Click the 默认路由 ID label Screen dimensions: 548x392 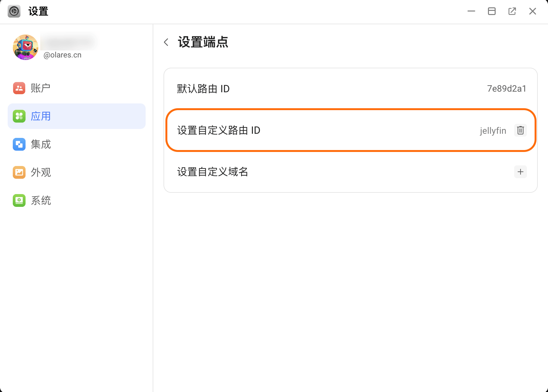[203, 88]
